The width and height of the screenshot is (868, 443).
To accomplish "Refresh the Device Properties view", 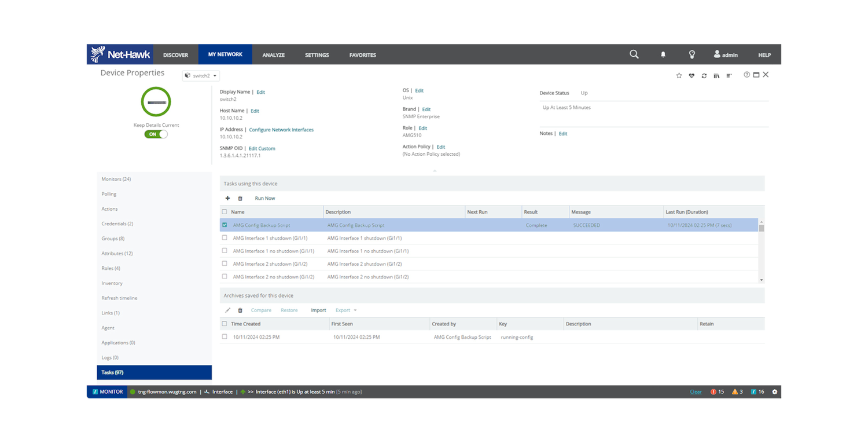I will (x=704, y=75).
